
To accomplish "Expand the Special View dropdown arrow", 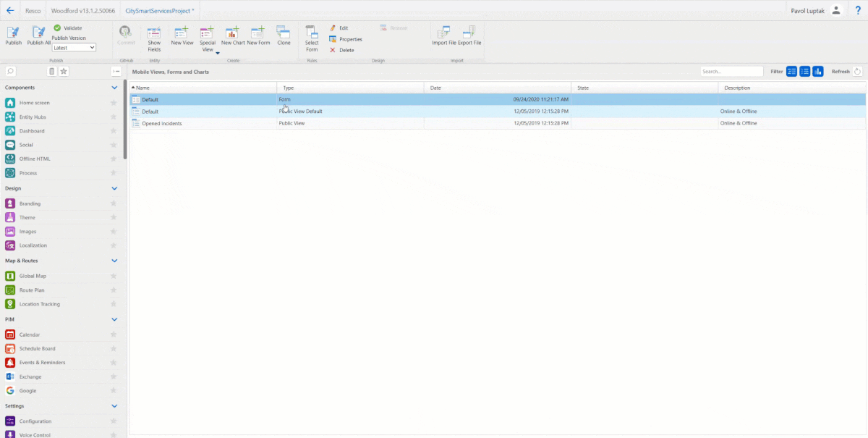I will (x=217, y=53).
